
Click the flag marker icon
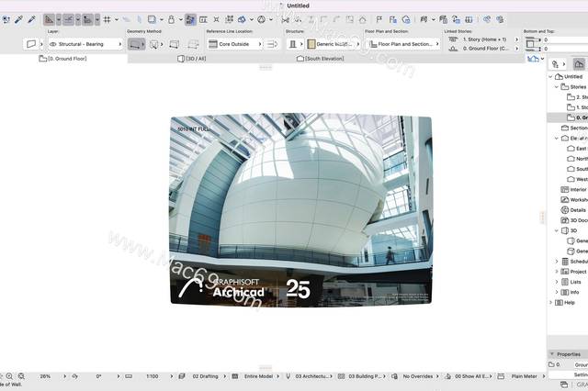pyautogui.click(x=379, y=19)
